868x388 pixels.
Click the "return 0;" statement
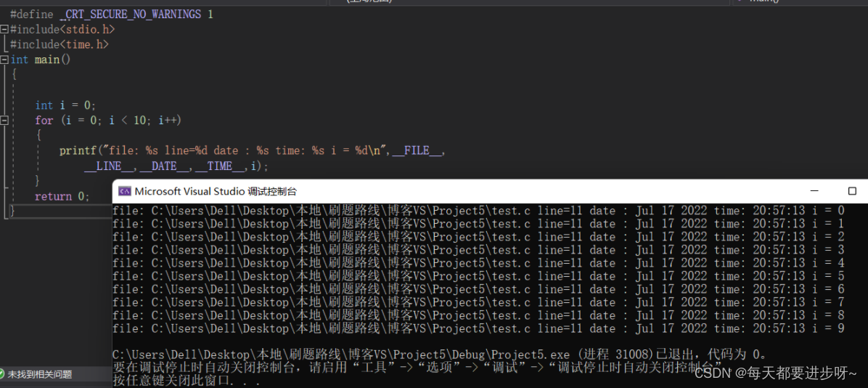[x=62, y=196]
